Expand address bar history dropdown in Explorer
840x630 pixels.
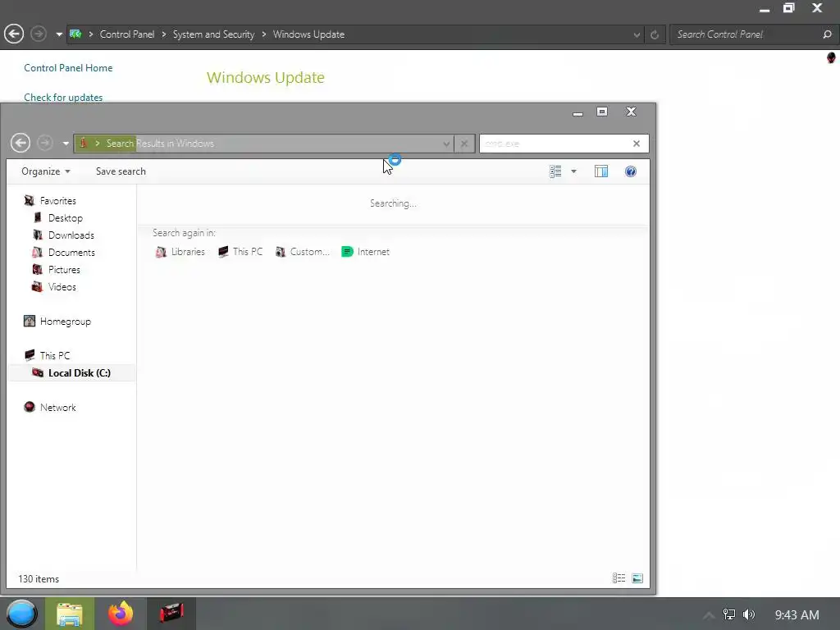point(446,144)
